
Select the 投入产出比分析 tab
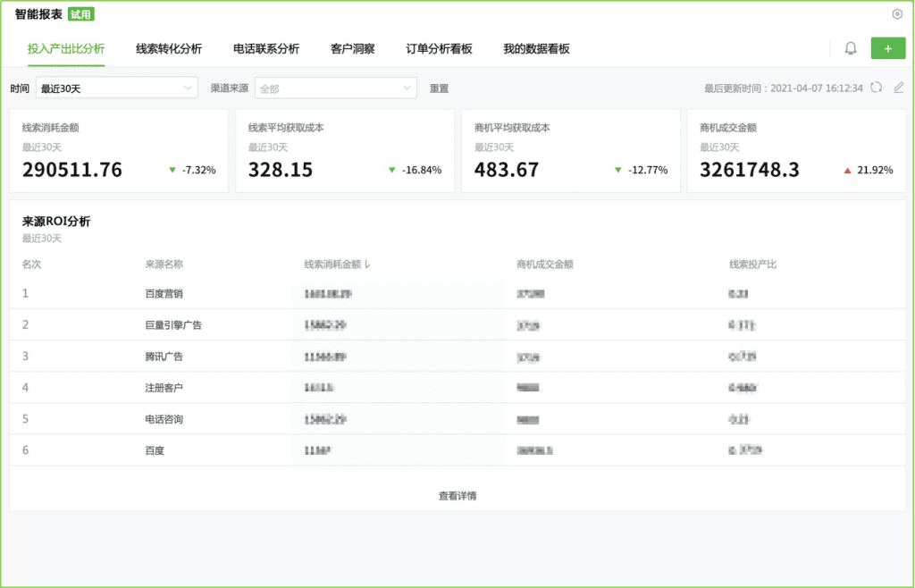click(66, 49)
